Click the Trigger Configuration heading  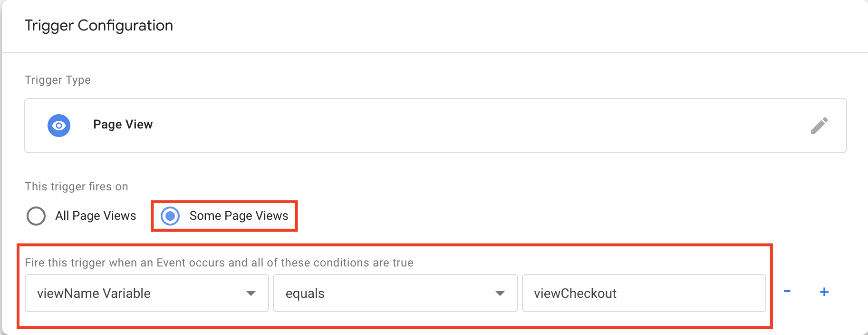99,26
